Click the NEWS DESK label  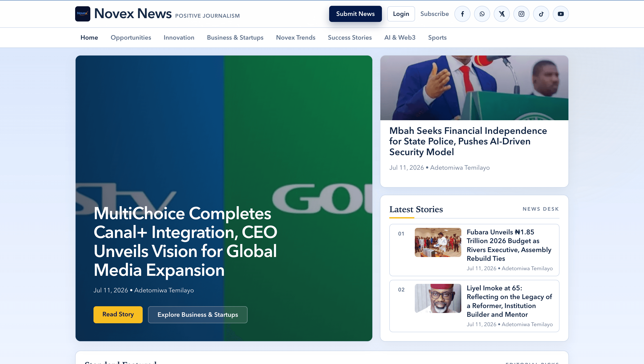pyautogui.click(x=541, y=209)
